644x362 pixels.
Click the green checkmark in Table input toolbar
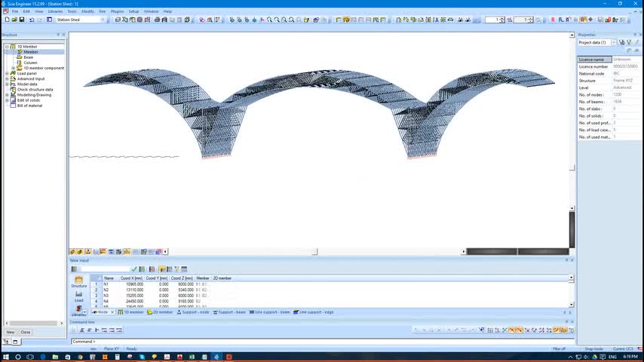pos(134,269)
